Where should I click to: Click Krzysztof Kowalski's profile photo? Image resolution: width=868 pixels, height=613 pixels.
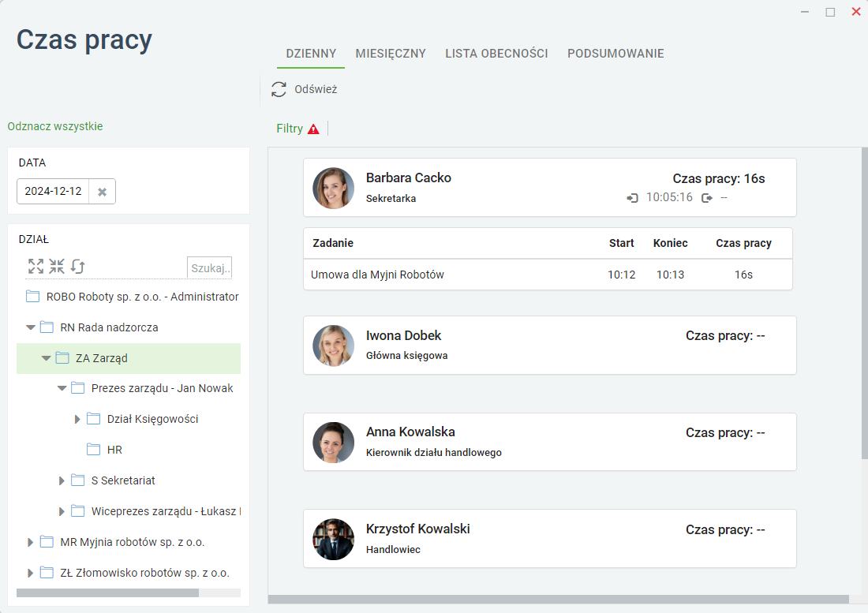[333, 540]
